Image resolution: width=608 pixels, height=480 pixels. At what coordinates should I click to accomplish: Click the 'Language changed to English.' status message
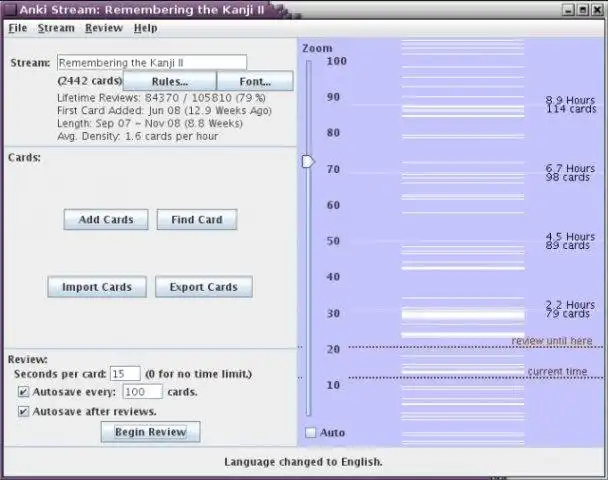click(303, 462)
